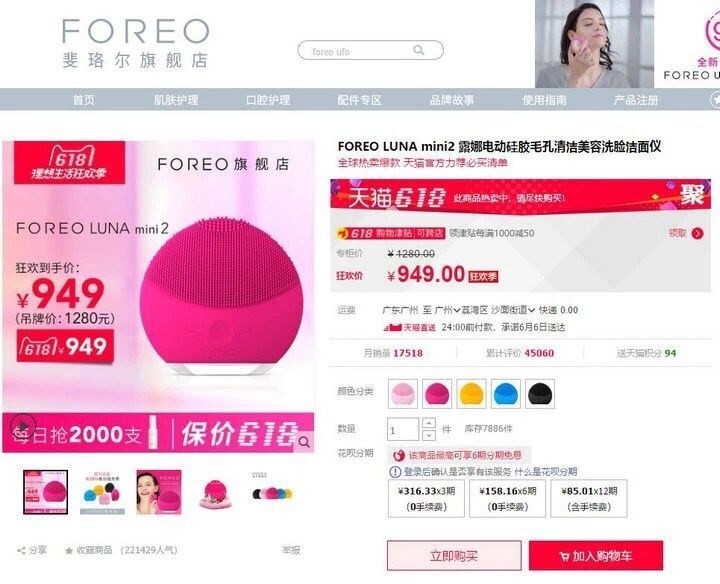Select the light pink color option
The width and height of the screenshot is (720, 584).
click(x=403, y=394)
